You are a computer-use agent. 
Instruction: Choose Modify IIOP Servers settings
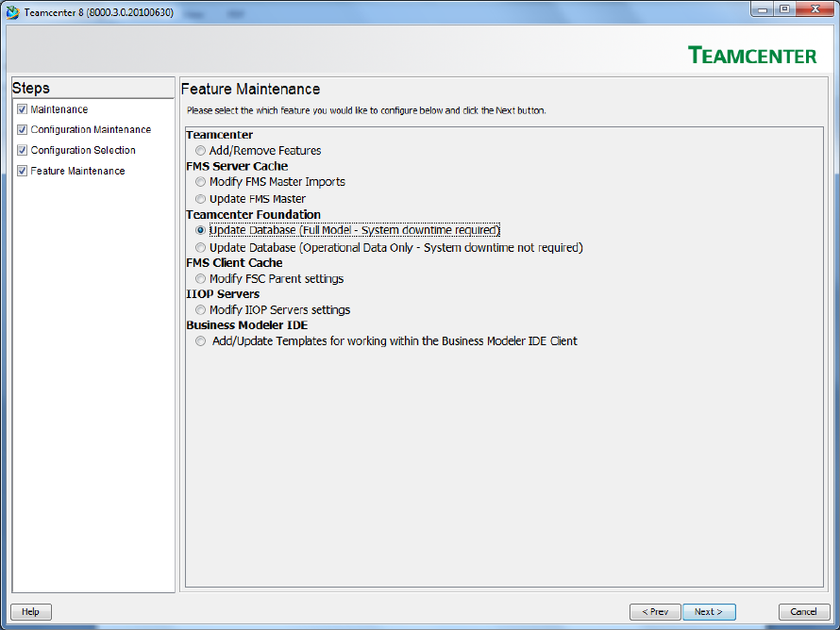click(200, 310)
